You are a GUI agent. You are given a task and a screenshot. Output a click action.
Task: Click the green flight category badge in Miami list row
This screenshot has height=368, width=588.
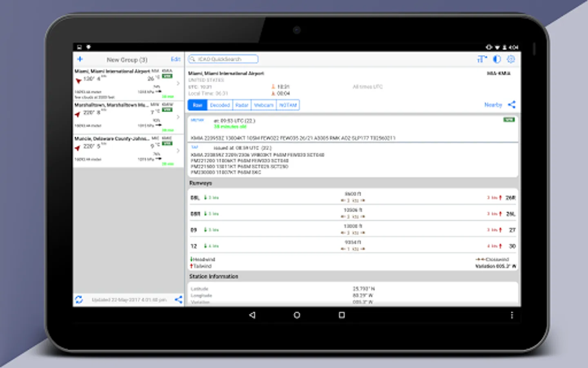click(167, 76)
